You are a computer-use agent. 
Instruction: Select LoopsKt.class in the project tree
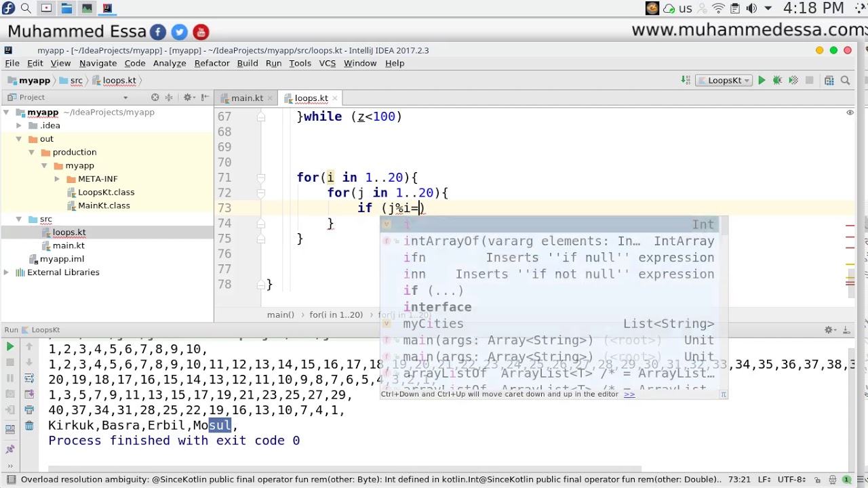click(x=106, y=192)
